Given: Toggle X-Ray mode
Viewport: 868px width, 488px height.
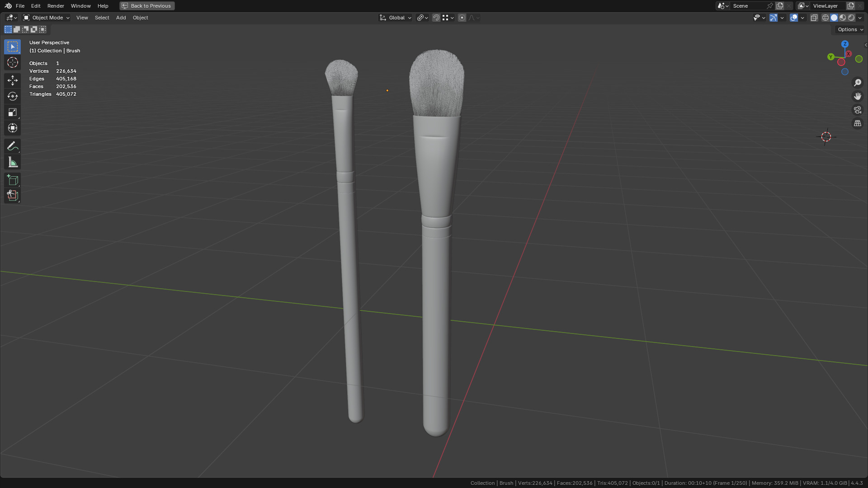Looking at the screenshot, I should (x=814, y=18).
